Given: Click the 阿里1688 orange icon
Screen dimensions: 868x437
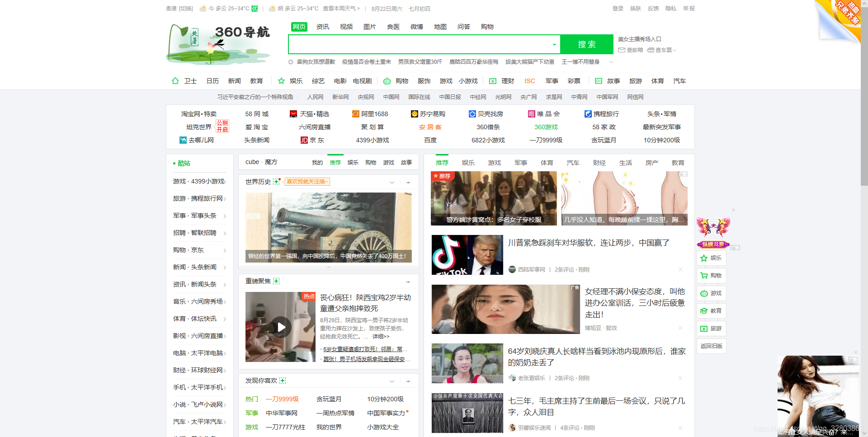Looking at the screenshot, I should pos(355,114).
